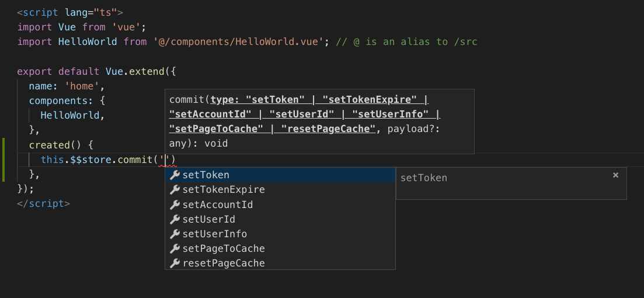Click the wrench icon beside setToken
Image resolution: width=644 pixels, height=298 pixels.
[x=175, y=175]
